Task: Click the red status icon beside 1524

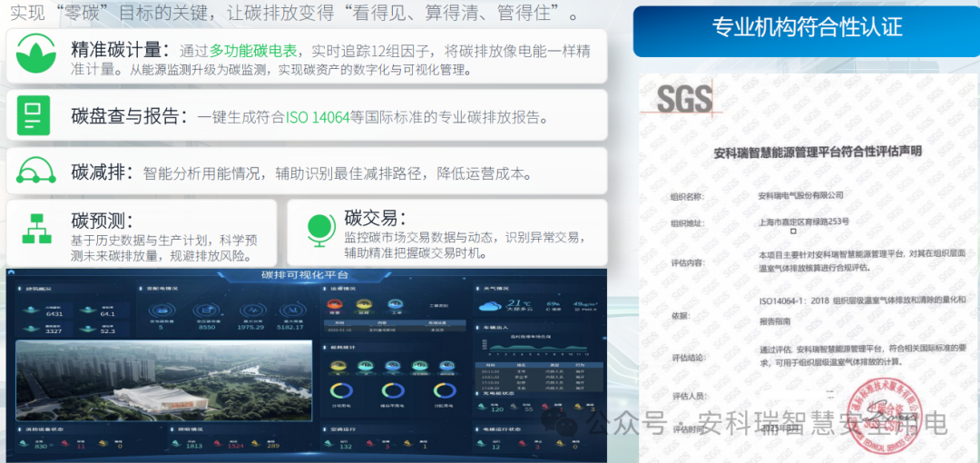Action: (x=216, y=442)
